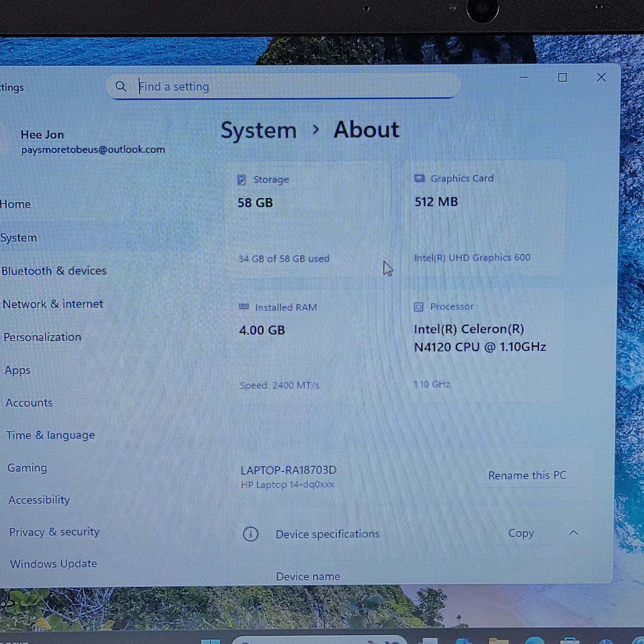Click the breadcrumb chevron between System and About
644x644 pixels.
tap(316, 130)
